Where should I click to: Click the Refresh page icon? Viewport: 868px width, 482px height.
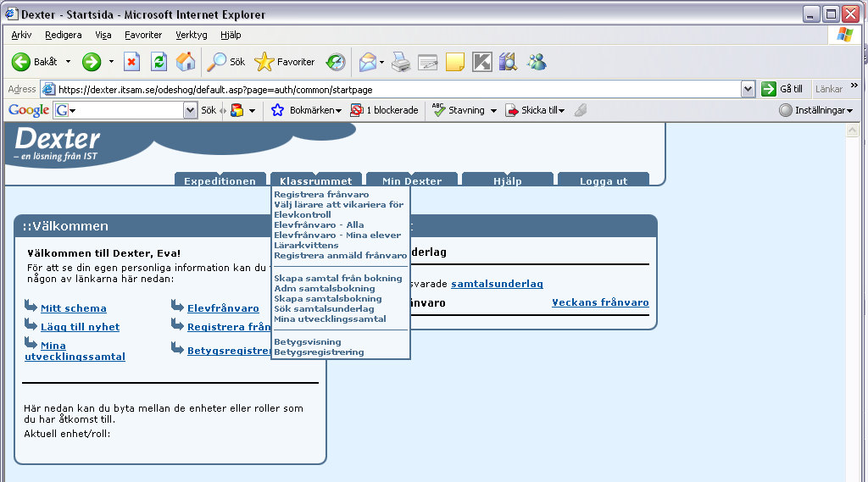pyautogui.click(x=159, y=62)
